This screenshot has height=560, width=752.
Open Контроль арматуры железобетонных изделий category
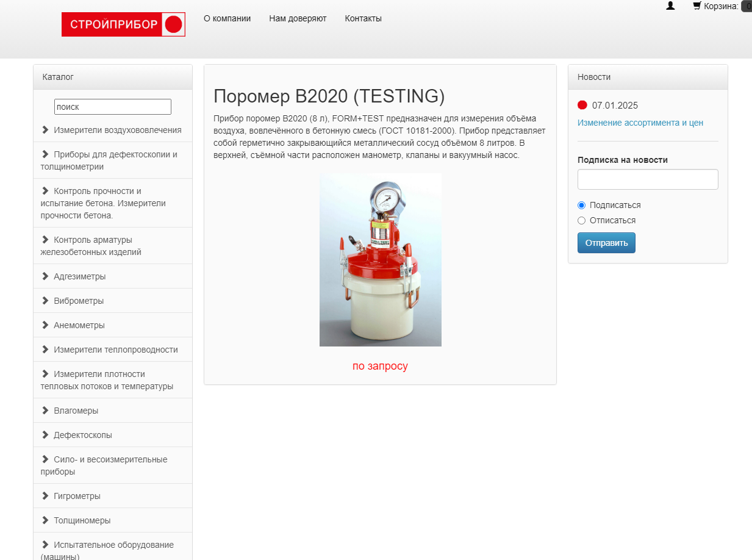(91, 246)
